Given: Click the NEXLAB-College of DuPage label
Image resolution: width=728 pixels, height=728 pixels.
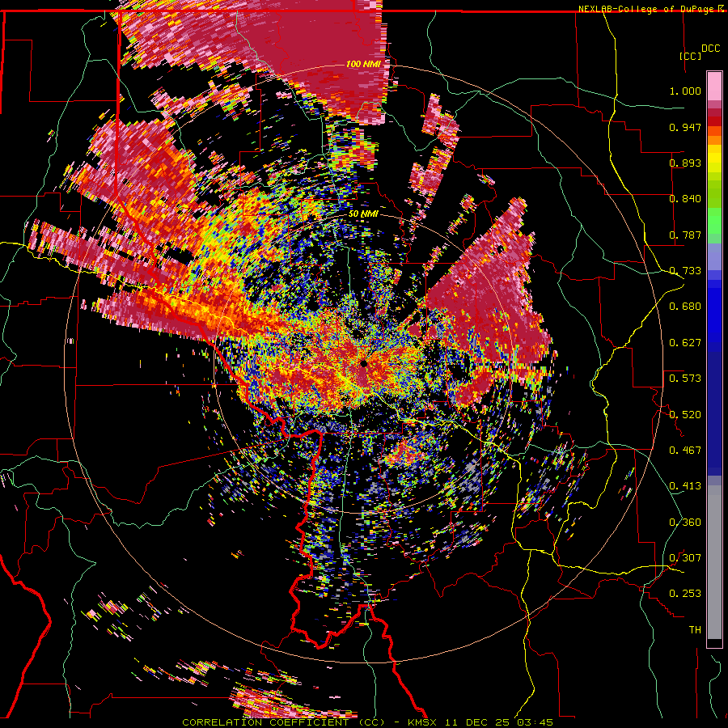Looking at the screenshot, I should (x=645, y=9).
